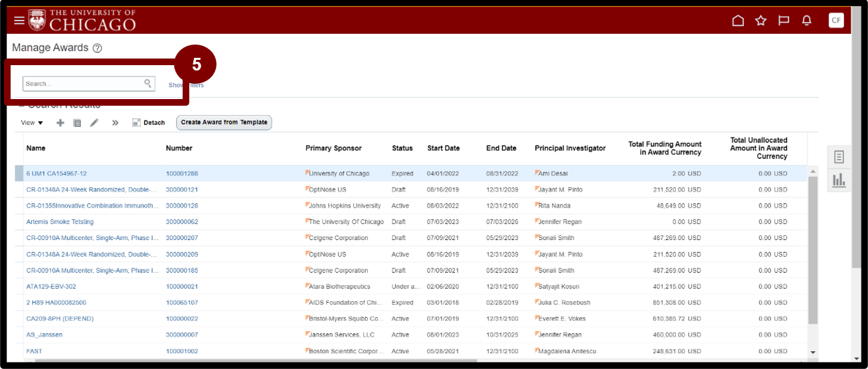This screenshot has height=369, width=868.
Task: Open Manage Awards help icon
Action: point(98,48)
